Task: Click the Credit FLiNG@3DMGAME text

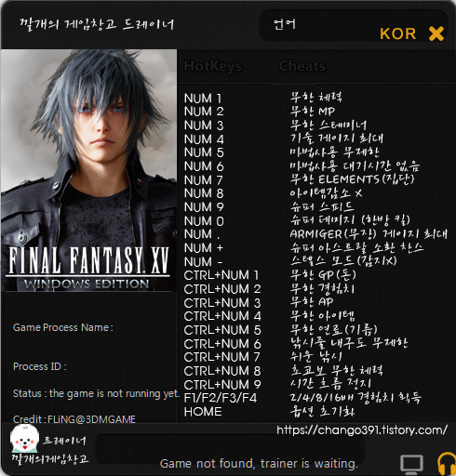Action: (x=74, y=419)
